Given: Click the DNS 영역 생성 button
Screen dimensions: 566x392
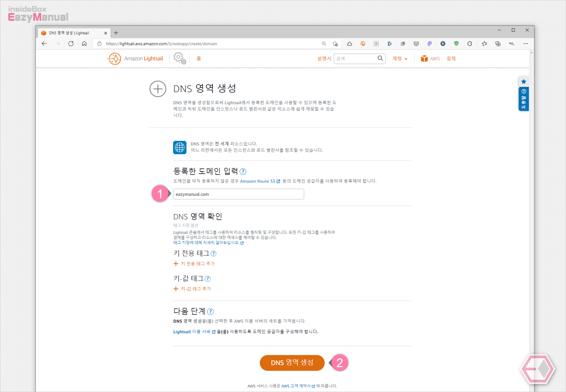Looking at the screenshot, I should pos(292,363).
